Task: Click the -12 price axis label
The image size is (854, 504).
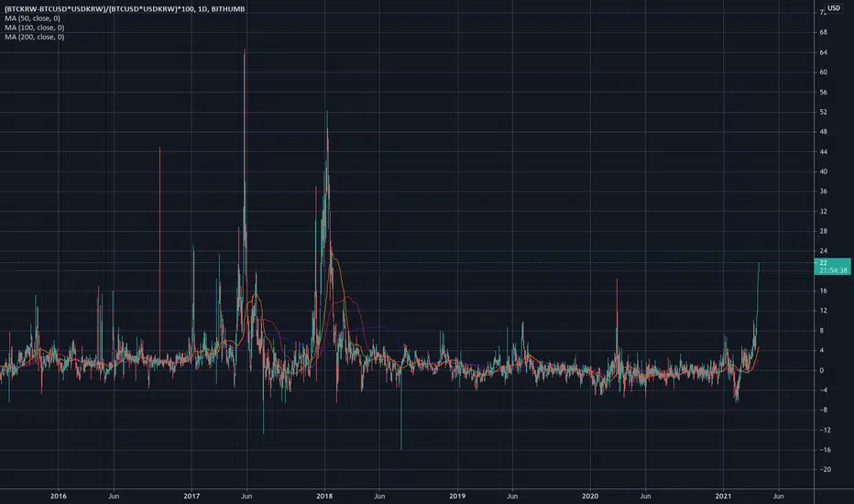Action: coord(825,430)
